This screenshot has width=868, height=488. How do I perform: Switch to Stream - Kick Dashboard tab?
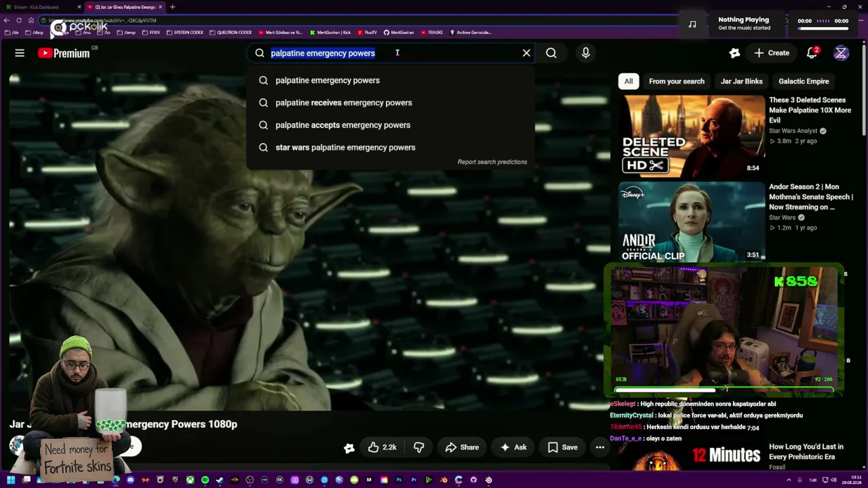click(x=43, y=7)
